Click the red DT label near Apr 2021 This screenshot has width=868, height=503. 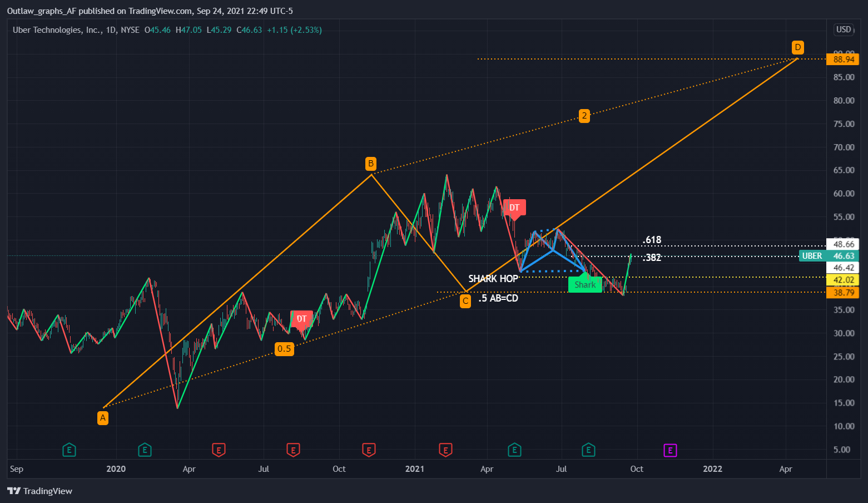(514, 208)
